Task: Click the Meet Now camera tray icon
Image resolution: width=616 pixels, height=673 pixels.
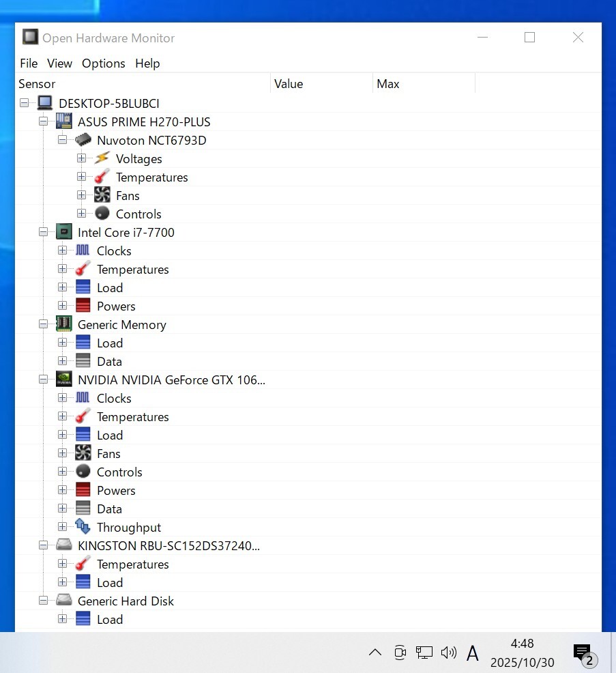Action: point(400,653)
